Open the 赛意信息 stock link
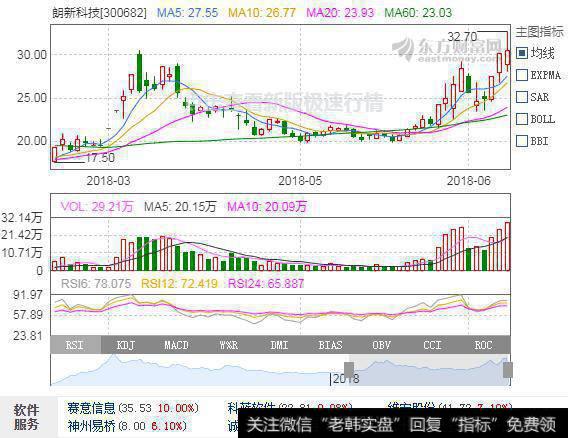This screenshot has height=438, width=568. (x=91, y=408)
